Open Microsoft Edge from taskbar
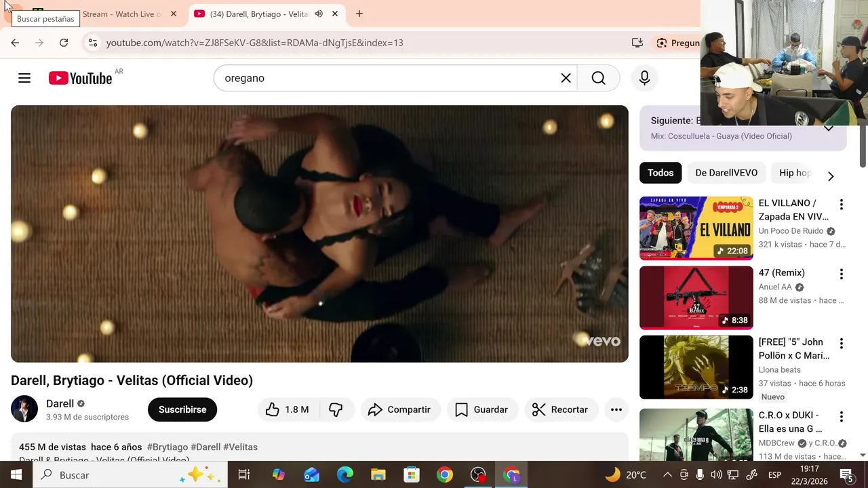The image size is (868, 488). coord(344,475)
